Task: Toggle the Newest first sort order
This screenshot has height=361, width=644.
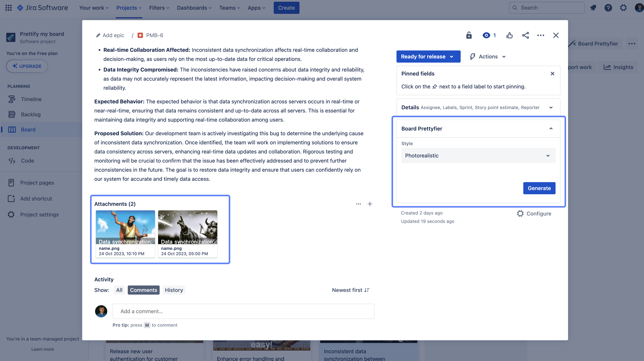Action: [x=351, y=290]
